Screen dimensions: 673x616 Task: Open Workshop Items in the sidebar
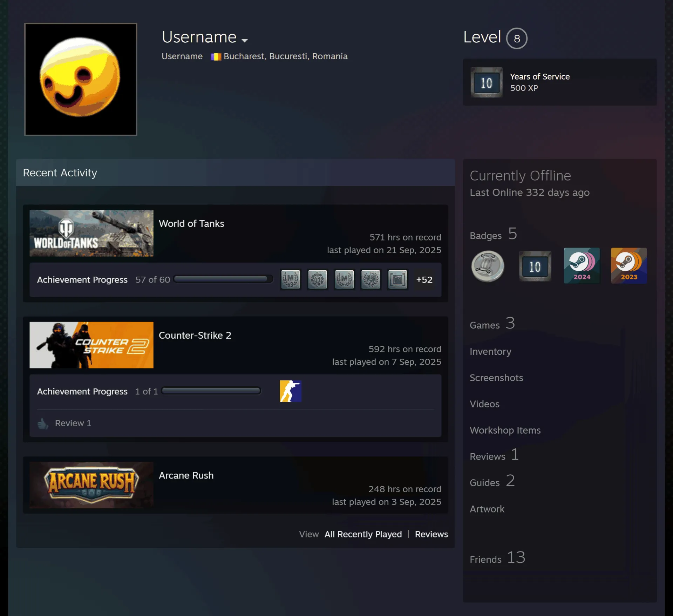coord(505,430)
